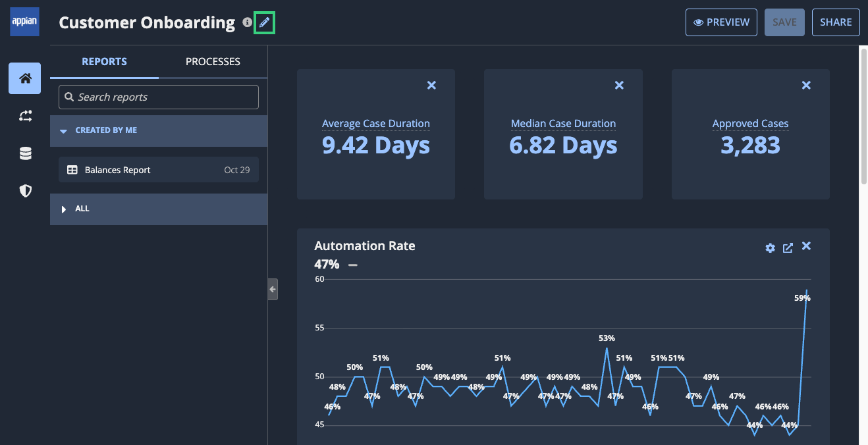Click the dash trend indicator beside 47%
The width and height of the screenshot is (868, 445).
[x=353, y=265]
